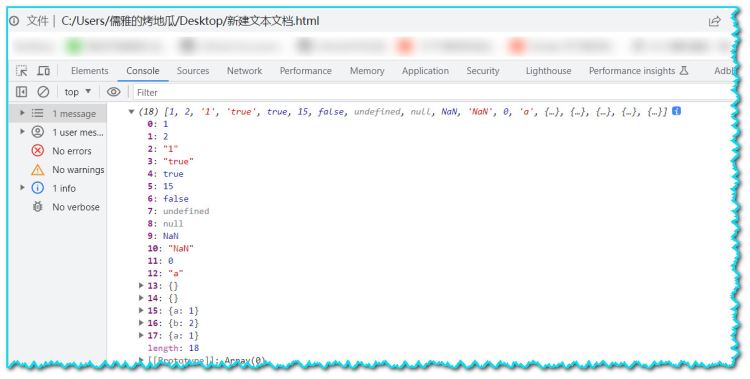Select the No verbose filter
Viewport: 750px width, 379px height.
click(76, 207)
